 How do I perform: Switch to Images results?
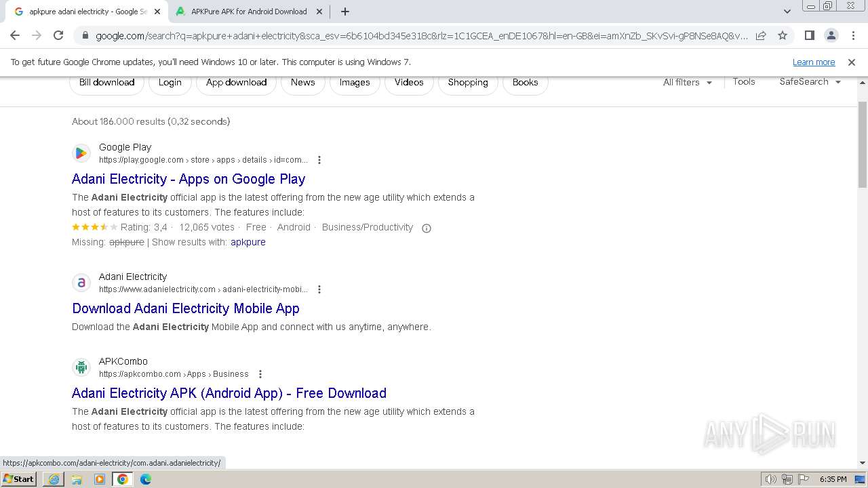click(x=355, y=82)
